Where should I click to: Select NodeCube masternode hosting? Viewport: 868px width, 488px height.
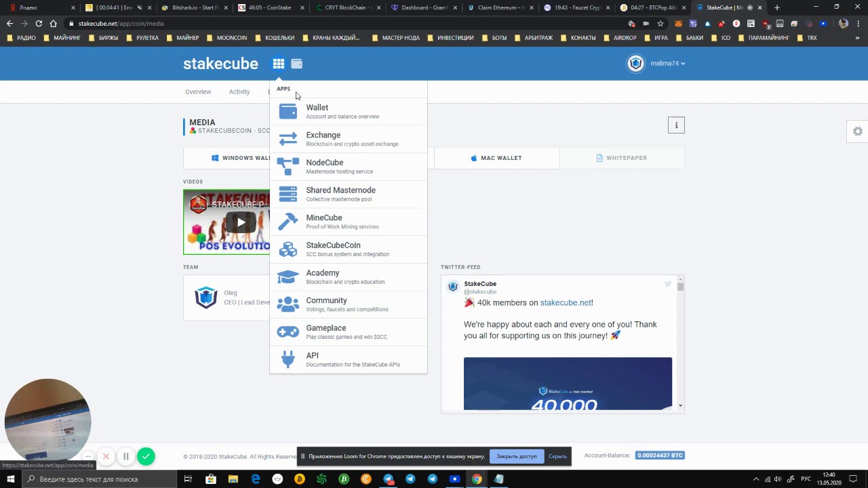pyautogui.click(x=349, y=167)
